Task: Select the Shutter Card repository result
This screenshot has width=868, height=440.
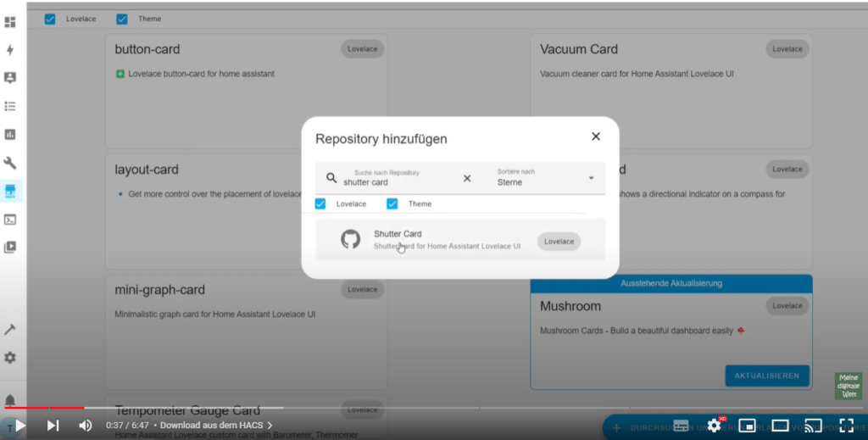Action: click(447, 240)
